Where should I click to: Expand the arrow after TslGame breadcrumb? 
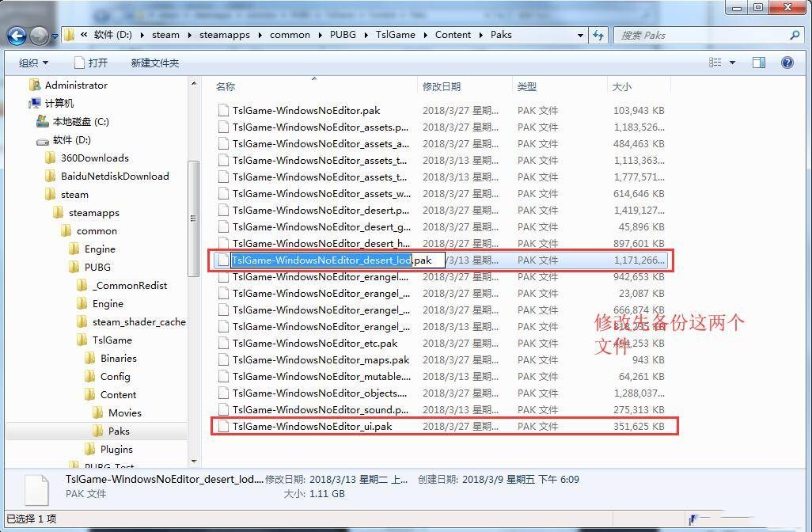tap(425, 35)
